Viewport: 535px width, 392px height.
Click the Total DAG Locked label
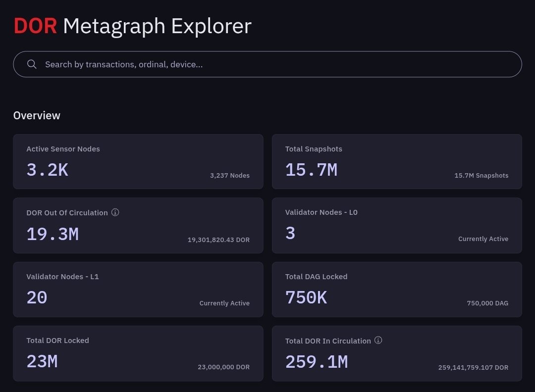click(x=316, y=277)
